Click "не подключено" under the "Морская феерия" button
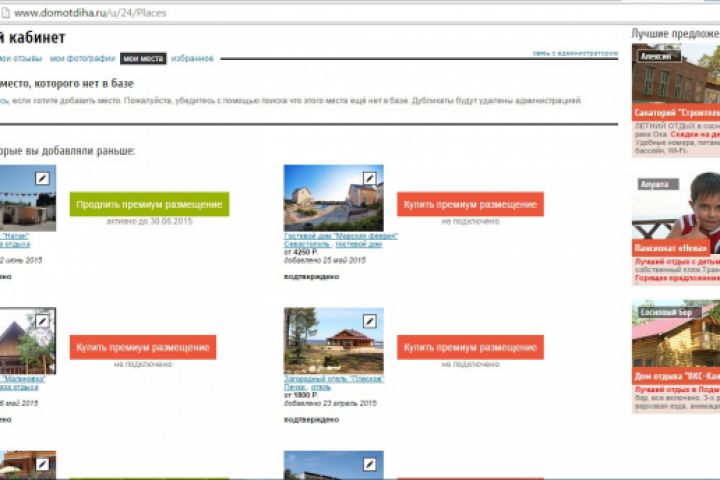The width and height of the screenshot is (720, 480). [470, 221]
